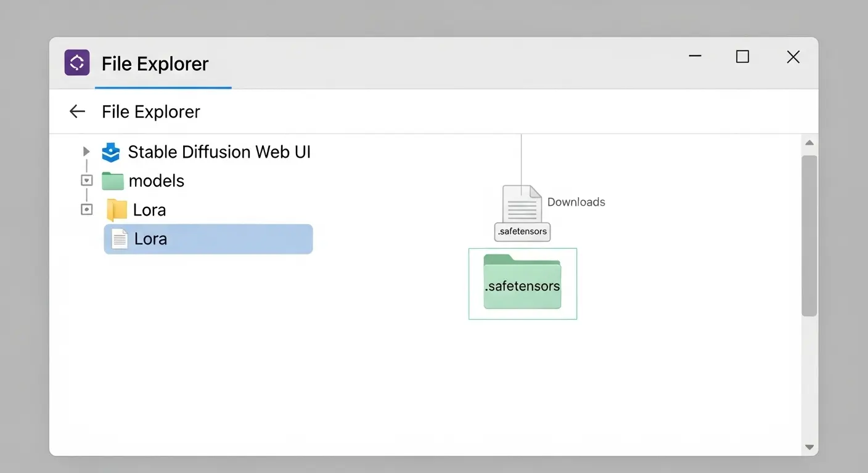This screenshot has height=473, width=868.
Task: Select the models folder label
Action: click(157, 181)
